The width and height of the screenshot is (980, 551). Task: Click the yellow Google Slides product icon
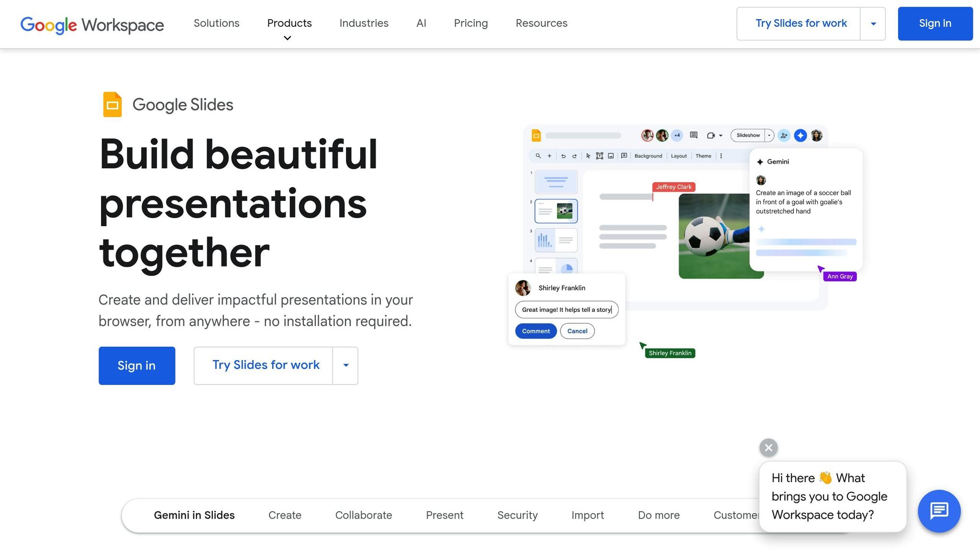pos(112,104)
